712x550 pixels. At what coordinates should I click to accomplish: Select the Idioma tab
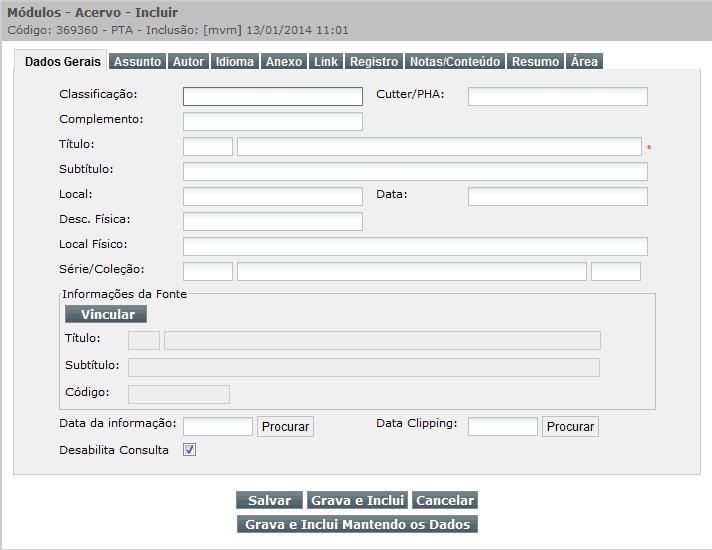pos(235,61)
